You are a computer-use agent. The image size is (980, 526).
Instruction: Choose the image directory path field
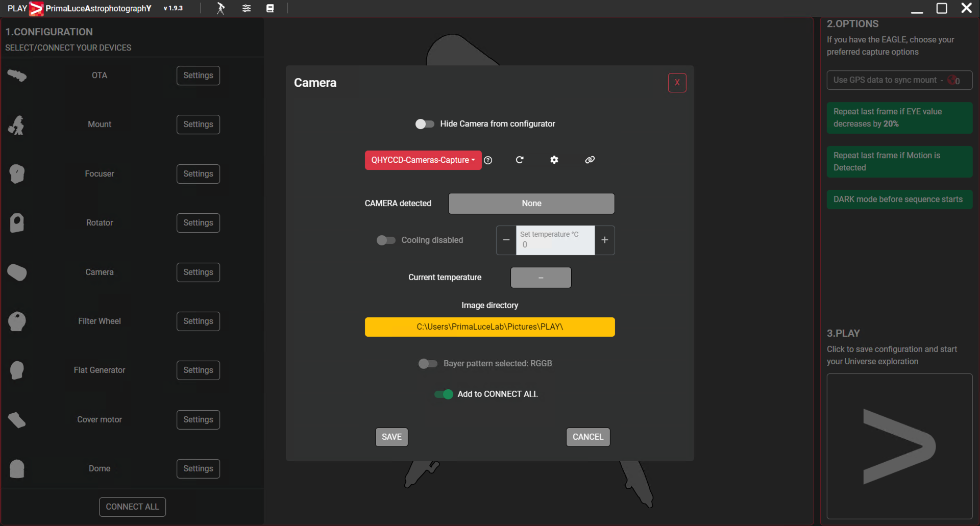[490, 327]
